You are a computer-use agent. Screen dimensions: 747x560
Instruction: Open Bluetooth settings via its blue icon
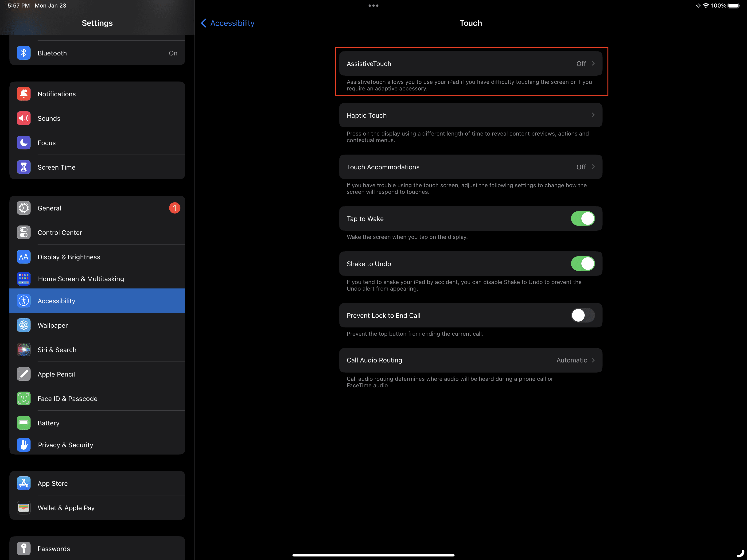(x=24, y=53)
